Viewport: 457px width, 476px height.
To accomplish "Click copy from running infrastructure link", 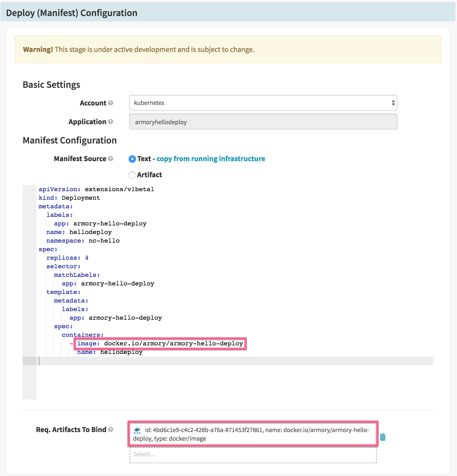I will pos(211,159).
